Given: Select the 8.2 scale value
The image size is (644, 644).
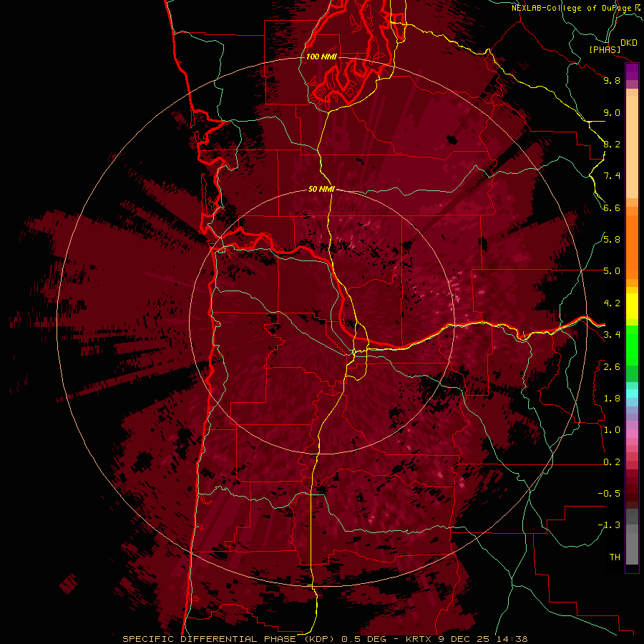Looking at the screenshot, I should point(612,144).
